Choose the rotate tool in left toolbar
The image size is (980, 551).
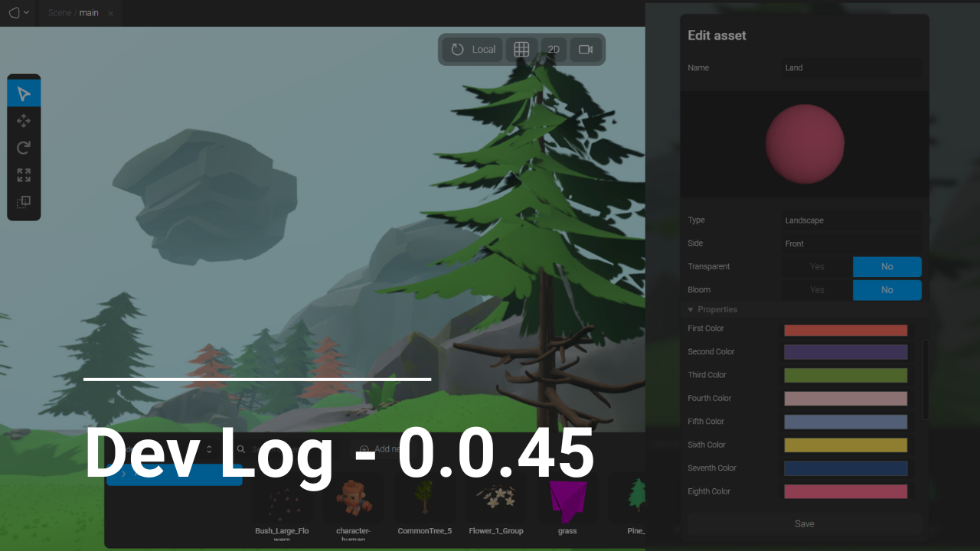tap(24, 148)
